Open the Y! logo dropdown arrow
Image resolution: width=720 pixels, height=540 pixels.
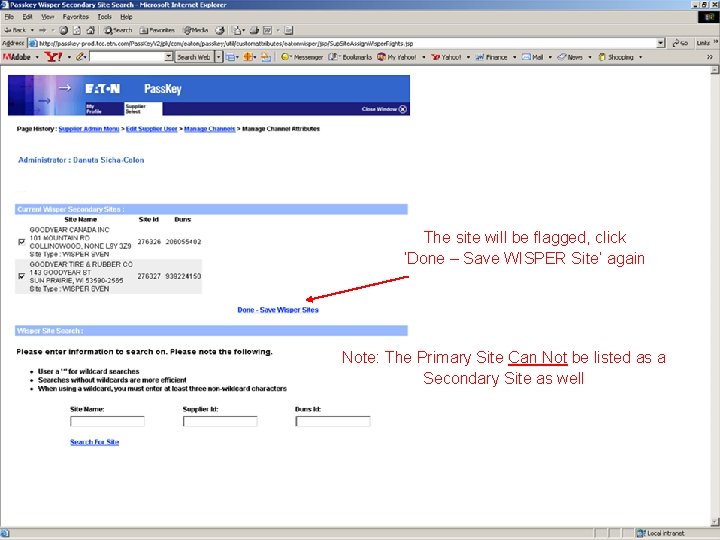[69, 57]
